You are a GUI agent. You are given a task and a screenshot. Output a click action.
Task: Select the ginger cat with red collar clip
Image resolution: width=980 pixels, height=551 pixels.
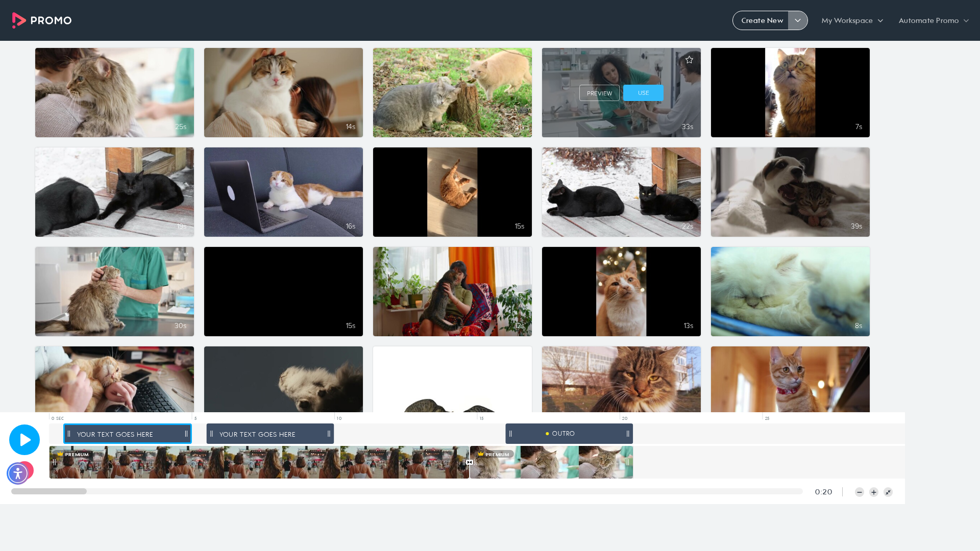(790, 379)
